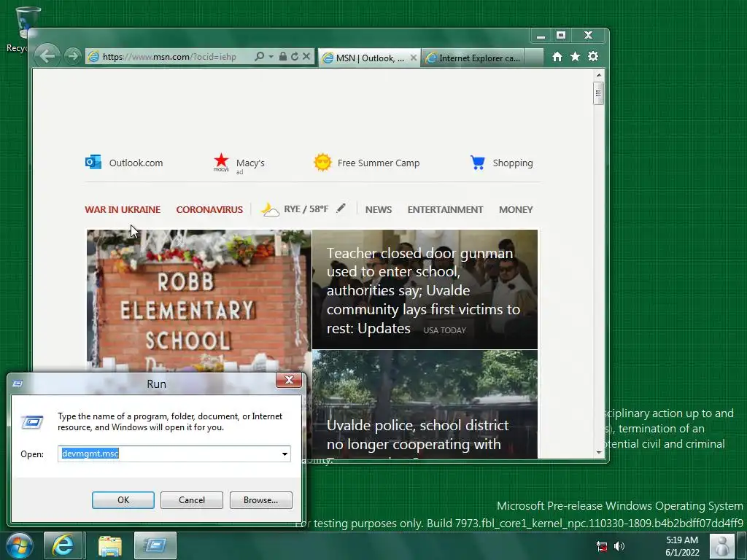Open the Free Summer Camp link

click(379, 163)
